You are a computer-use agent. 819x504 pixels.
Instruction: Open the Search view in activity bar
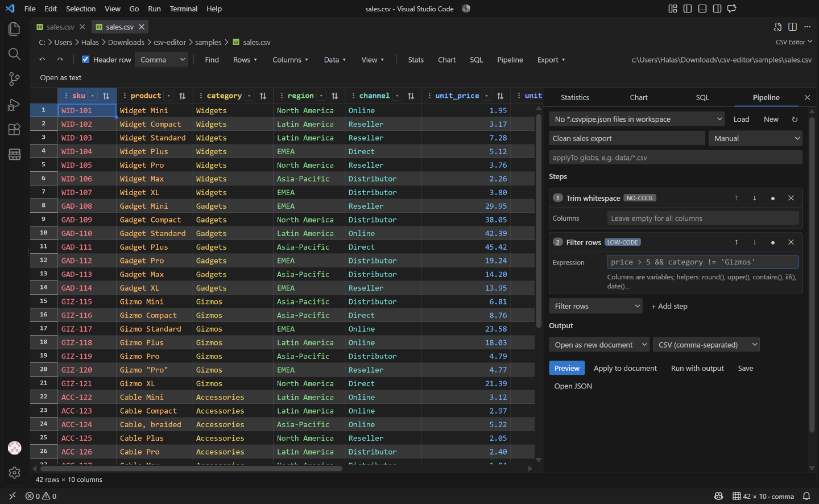(14, 54)
